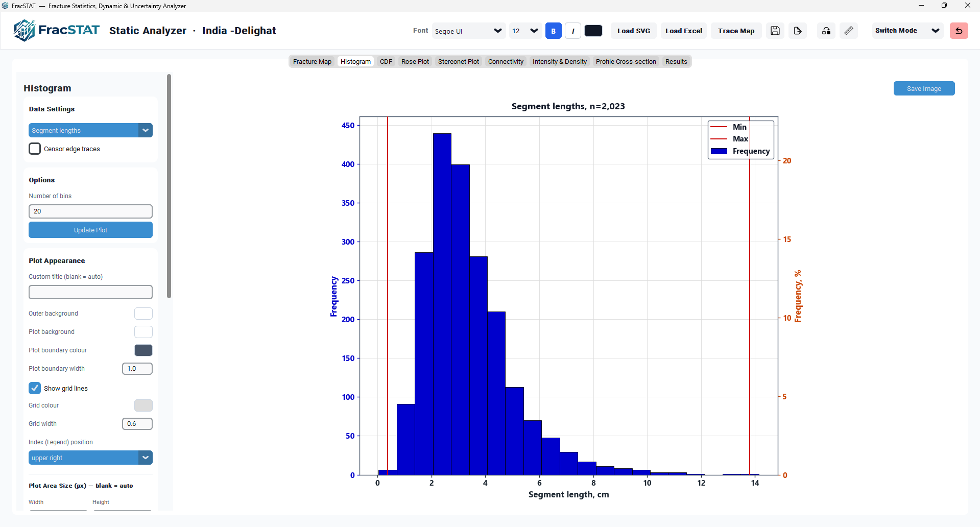Pick the Outer background colour swatch
980x527 pixels.
(x=144, y=314)
